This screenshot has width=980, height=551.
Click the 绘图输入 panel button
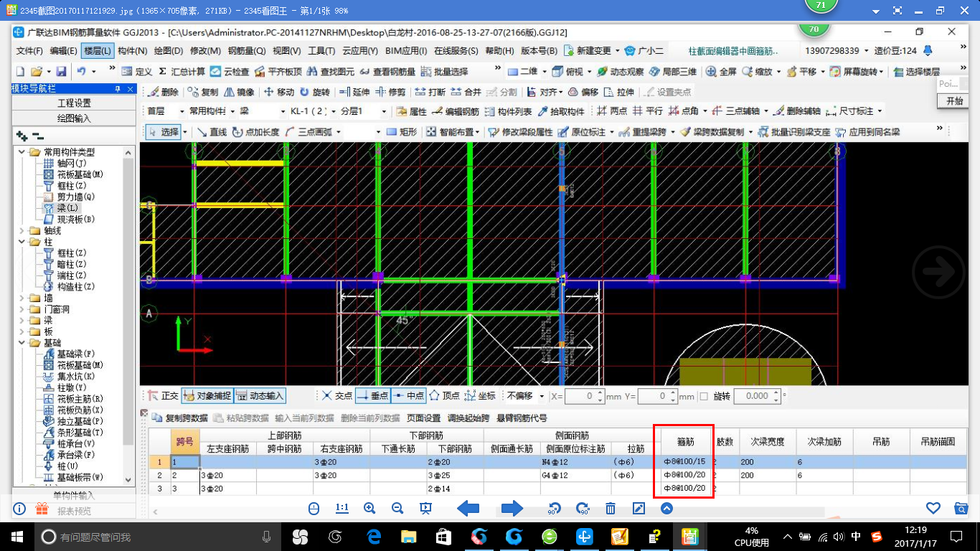(74, 118)
